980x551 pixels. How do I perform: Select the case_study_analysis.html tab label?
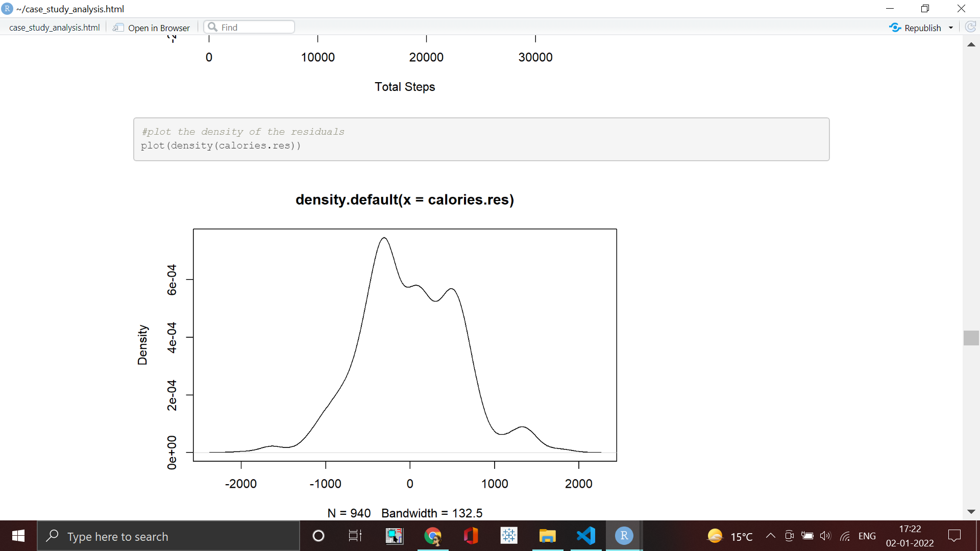tap(54, 28)
